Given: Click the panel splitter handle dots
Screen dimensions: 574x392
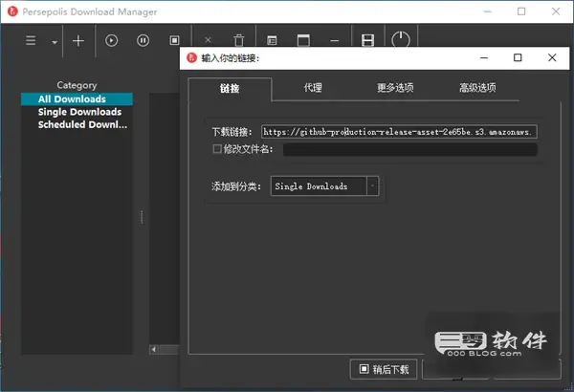Looking at the screenshot, I should click(142, 217).
